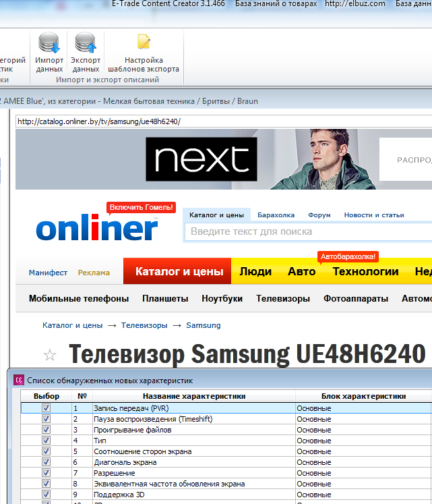This screenshot has width=432, height=504.
Task: Select the Каталог и цены search tab
Action: pos(216,215)
